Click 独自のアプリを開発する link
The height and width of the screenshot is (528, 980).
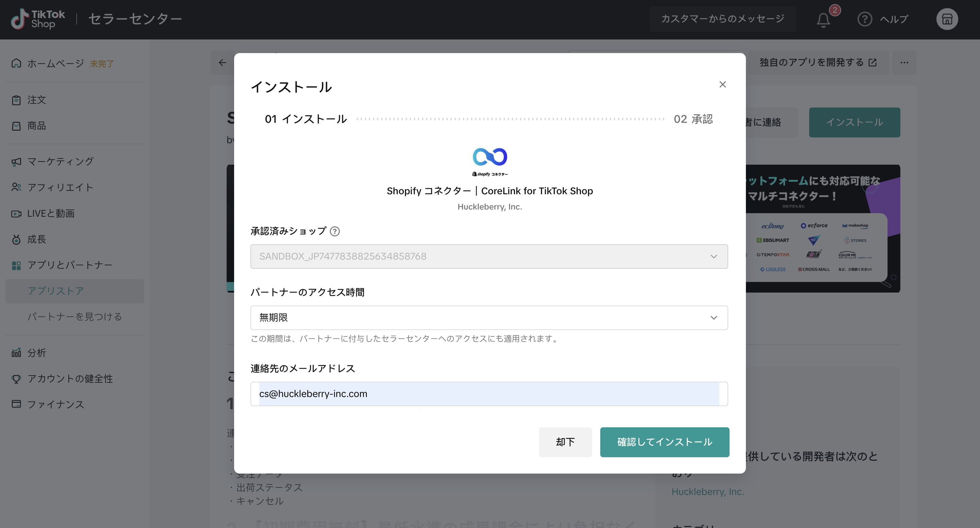(818, 63)
